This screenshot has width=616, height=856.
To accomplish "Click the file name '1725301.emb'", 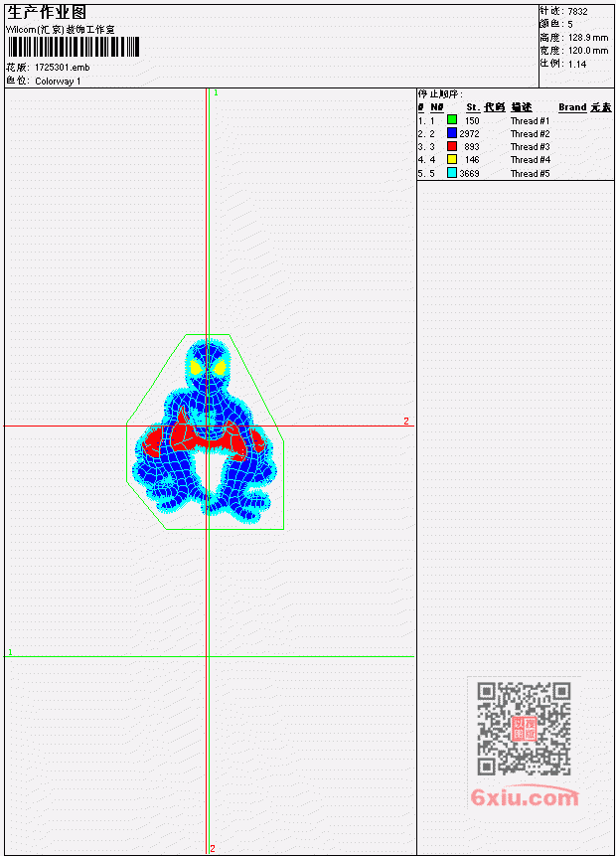I will tap(63, 68).
